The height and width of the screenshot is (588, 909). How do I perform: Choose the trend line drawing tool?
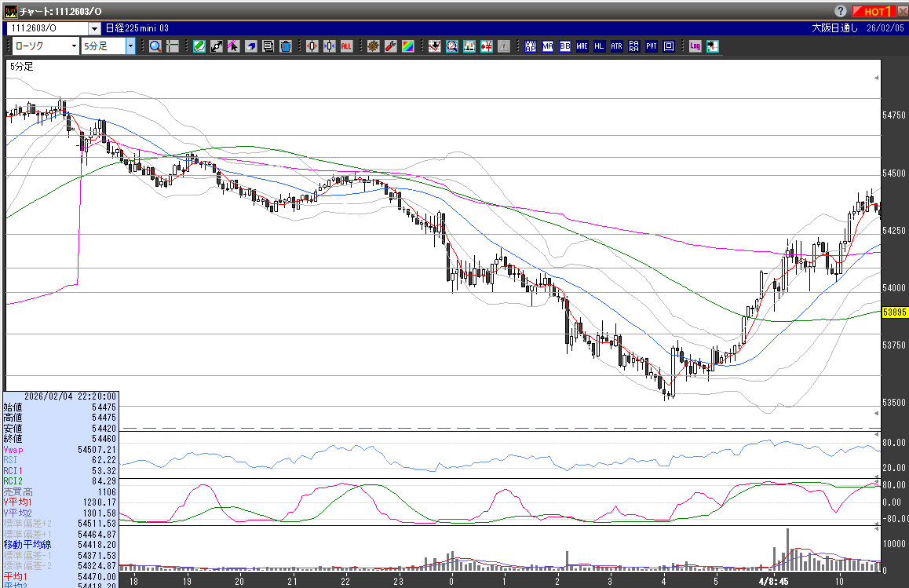[x=216, y=46]
